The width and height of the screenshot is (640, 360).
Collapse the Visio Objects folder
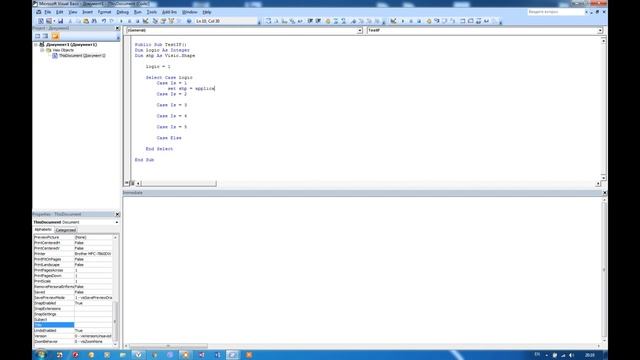[42, 50]
